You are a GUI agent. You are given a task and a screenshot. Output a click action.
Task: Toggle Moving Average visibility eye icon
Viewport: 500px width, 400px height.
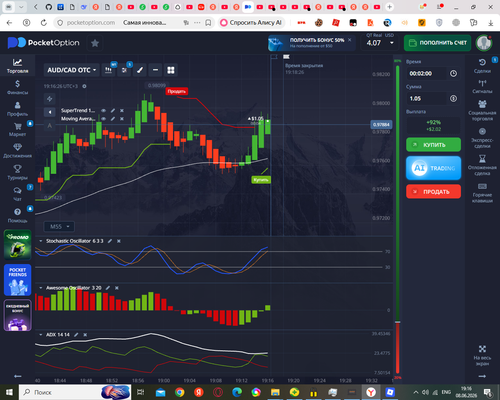pos(103,119)
